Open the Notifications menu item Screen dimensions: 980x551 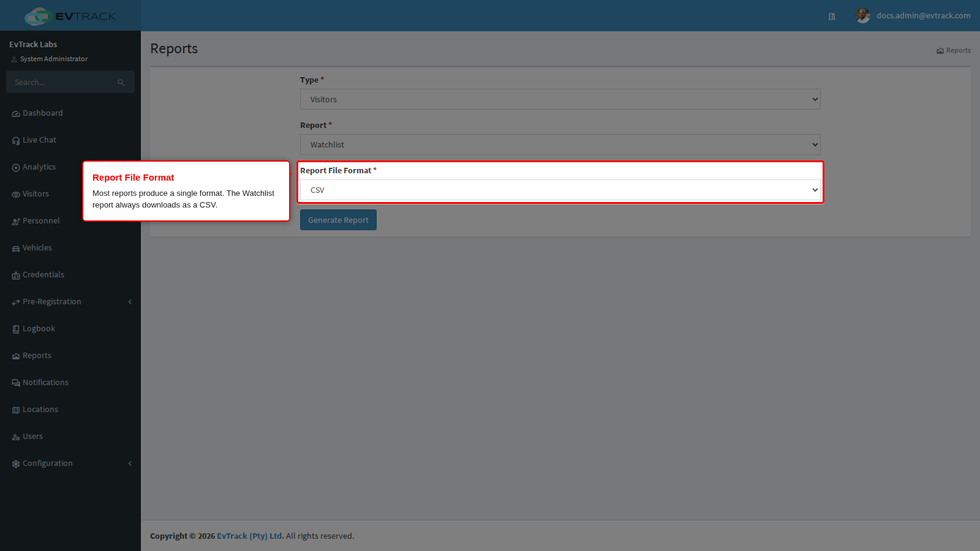tap(70, 383)
